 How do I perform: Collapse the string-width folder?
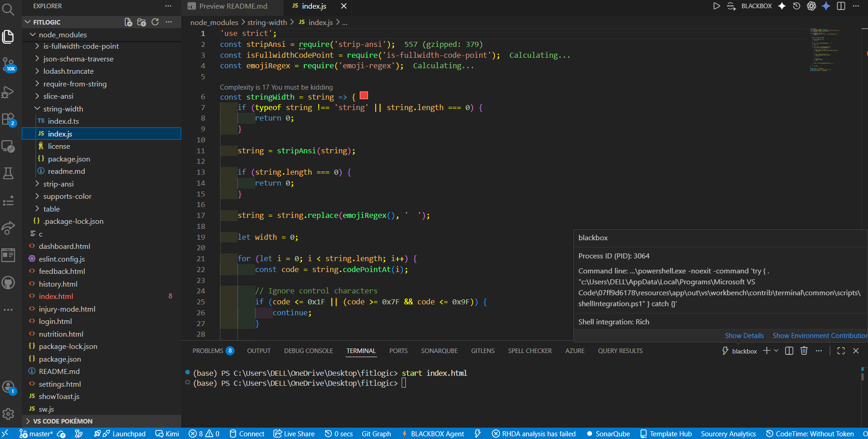[x=63, y=109]
